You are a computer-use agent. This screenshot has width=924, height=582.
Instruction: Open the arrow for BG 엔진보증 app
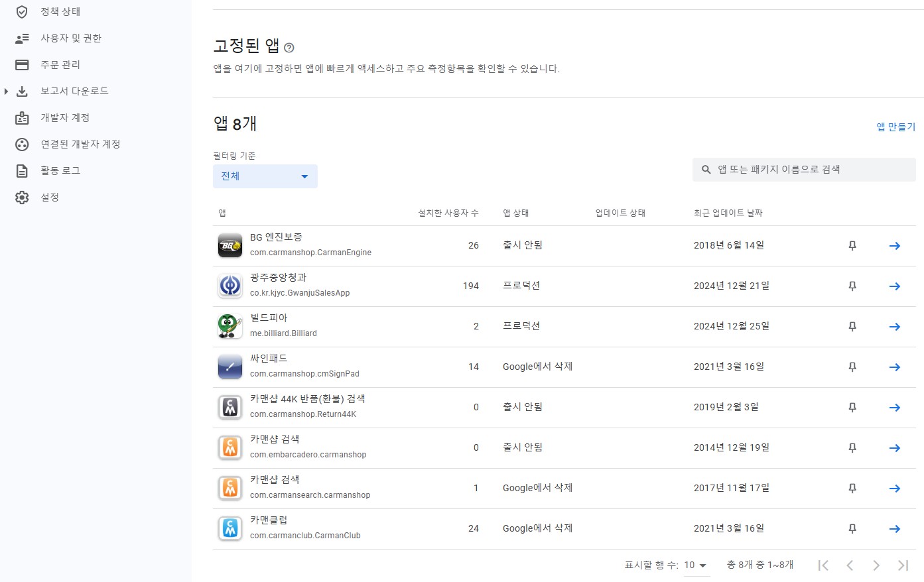point(894,246)
